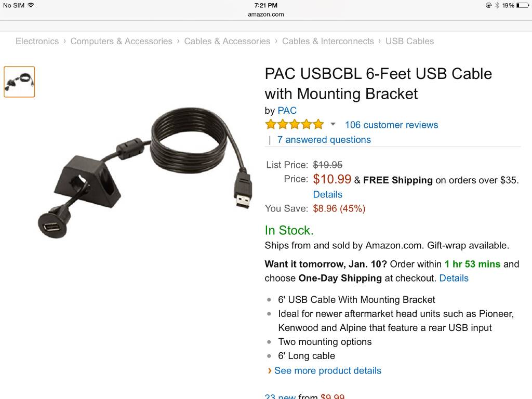Tap the main USB cable product image
This screenshot has width=532, height=399.
pos(145,173)
